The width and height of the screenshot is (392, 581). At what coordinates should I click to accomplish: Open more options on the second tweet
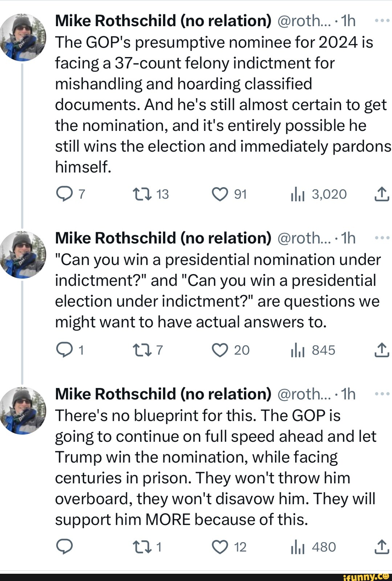coord(382,238)
